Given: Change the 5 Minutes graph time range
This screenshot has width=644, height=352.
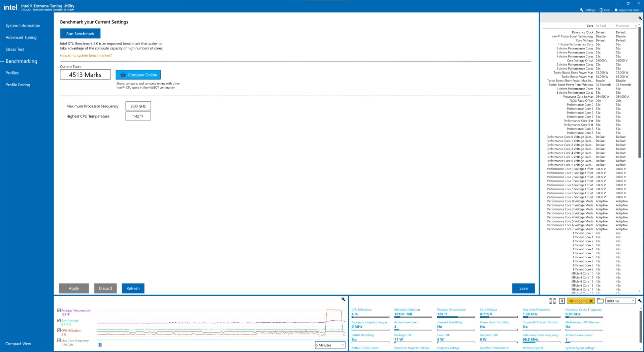Looking at the screenshot, I should (x=330, y=345).
